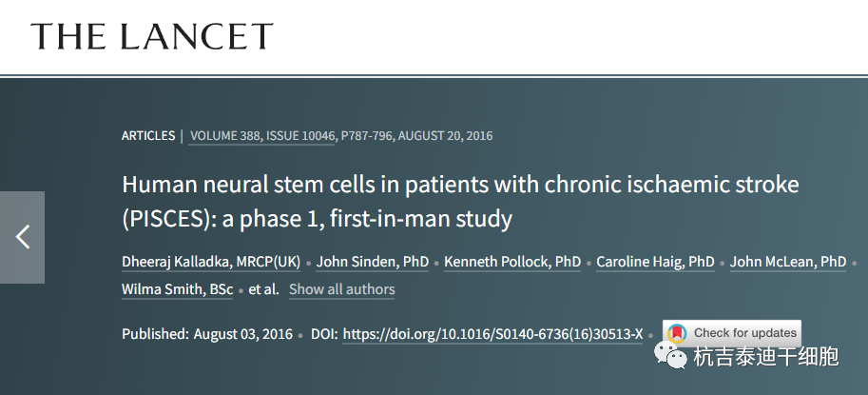Click the Check for updates button
The width and height of the screenshot is (868, 395).
tap(732, 332)
